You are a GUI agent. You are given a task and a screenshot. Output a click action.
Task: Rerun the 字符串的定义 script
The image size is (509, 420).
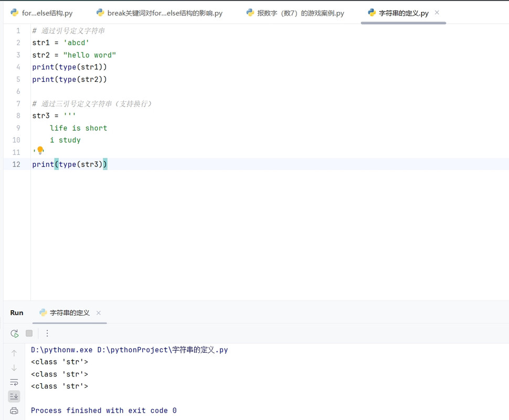coord(15,333)
